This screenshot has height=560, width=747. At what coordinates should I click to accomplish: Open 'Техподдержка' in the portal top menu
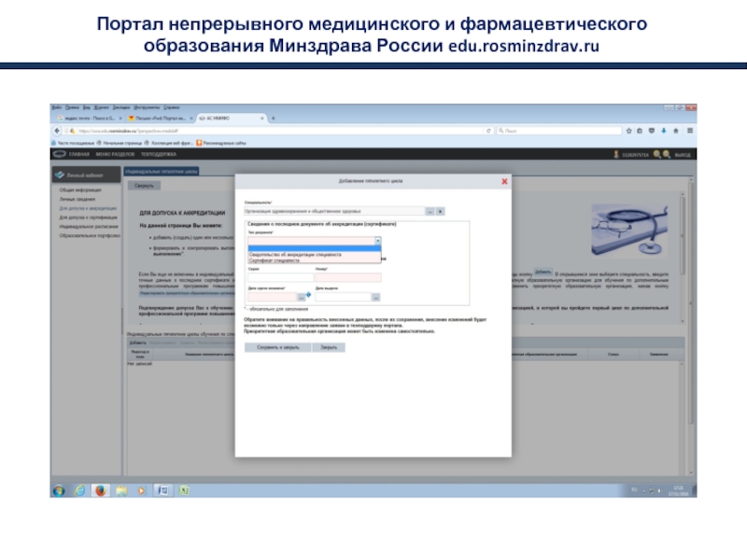157,154
